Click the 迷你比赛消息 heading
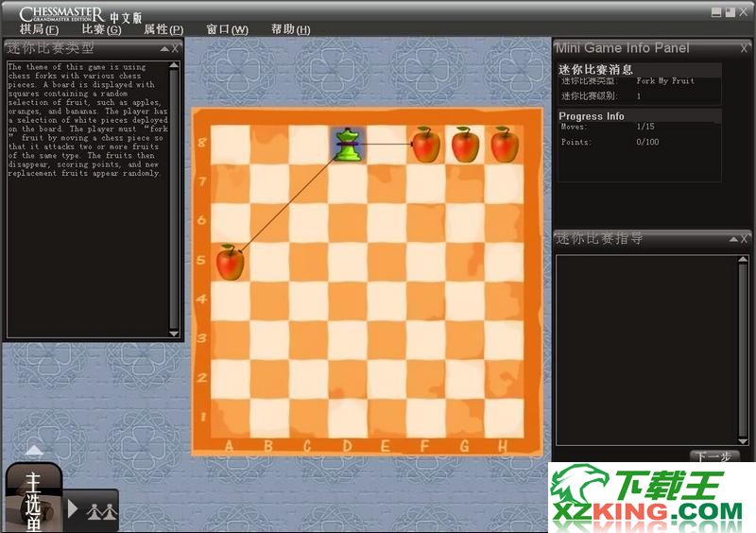Screen dimensions: 756x533 [x=595, y=69]
